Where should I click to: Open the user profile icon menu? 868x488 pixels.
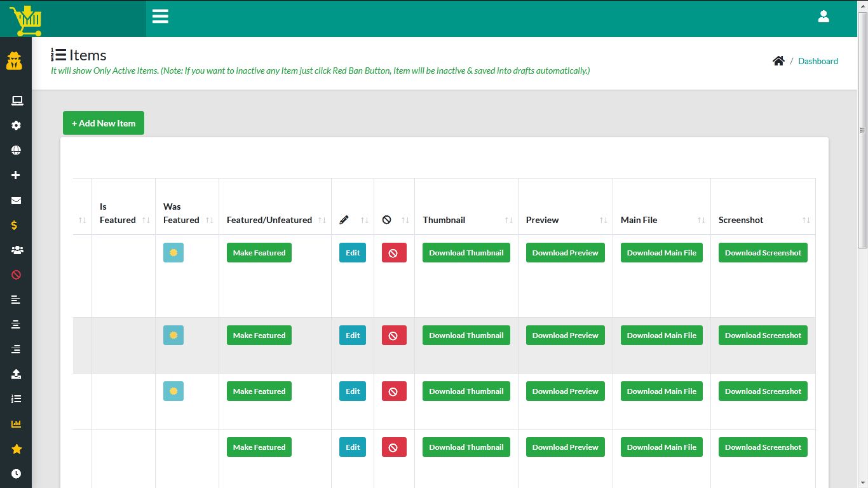(824, 17)
